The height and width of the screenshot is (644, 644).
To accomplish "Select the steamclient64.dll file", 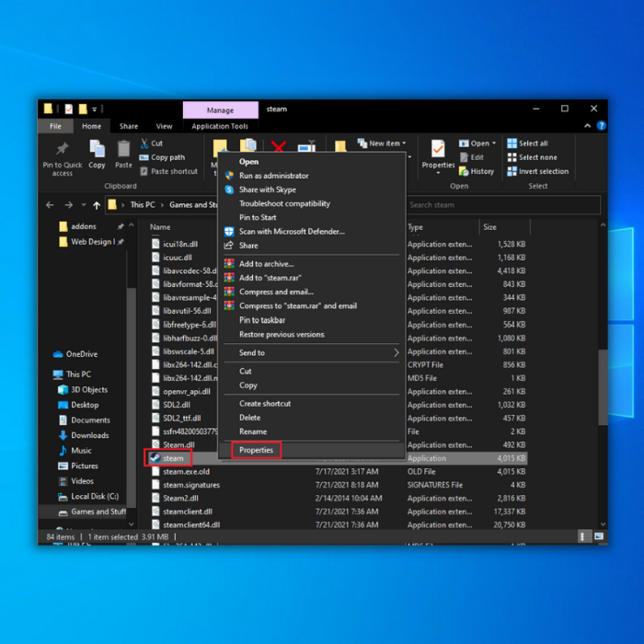I will tap(191, 525).
